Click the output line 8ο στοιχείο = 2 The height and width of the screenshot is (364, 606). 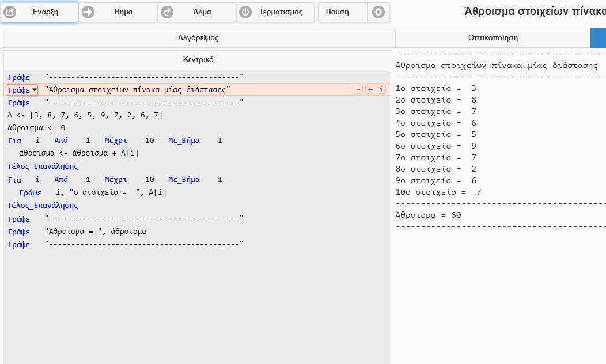tap(436, 169)
